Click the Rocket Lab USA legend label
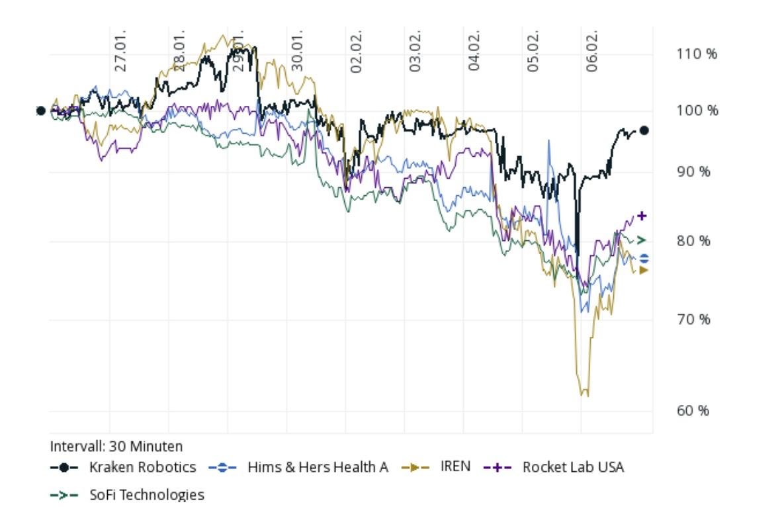780x532 pixels. pyautogui.click(x=573, y=467)
